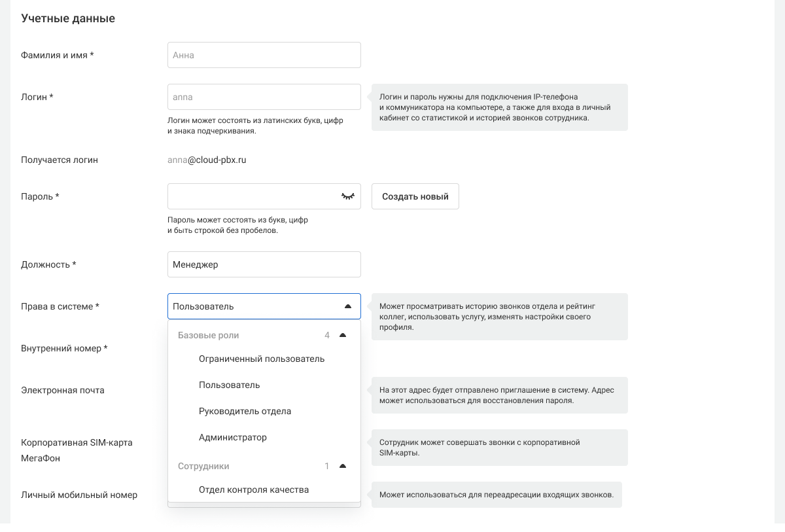Viewport: 785px width, 532px height.
Task: Focus the Фамилия и имя field
Action: [264, 55]
